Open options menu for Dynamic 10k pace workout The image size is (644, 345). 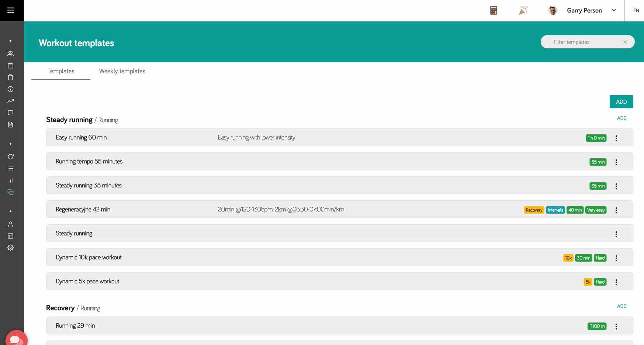(x=616, y=258)
